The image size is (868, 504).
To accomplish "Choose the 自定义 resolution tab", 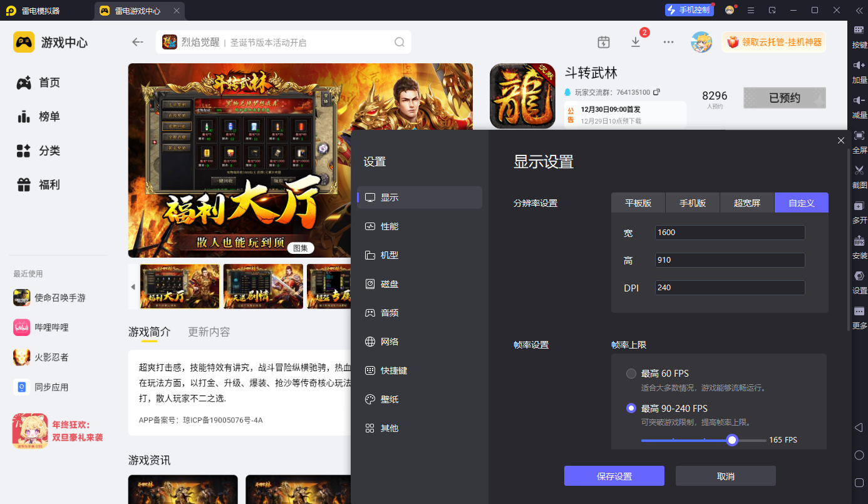I will (802, 203).
